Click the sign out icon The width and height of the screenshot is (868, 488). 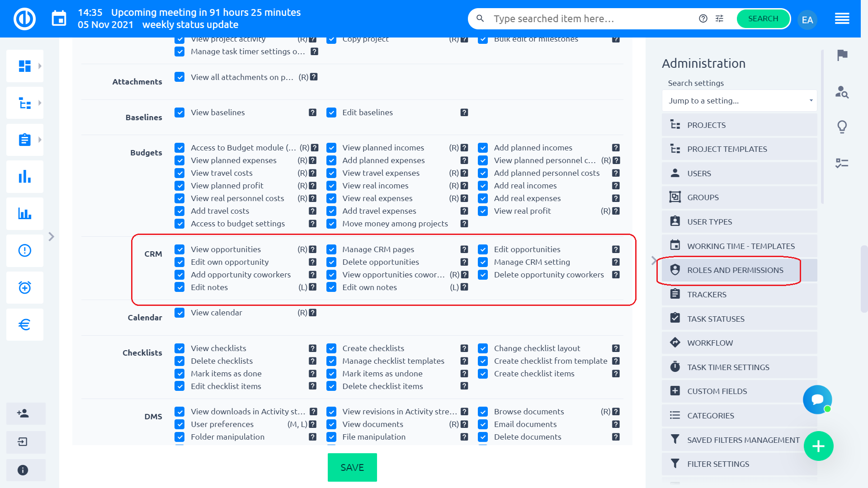23,442
